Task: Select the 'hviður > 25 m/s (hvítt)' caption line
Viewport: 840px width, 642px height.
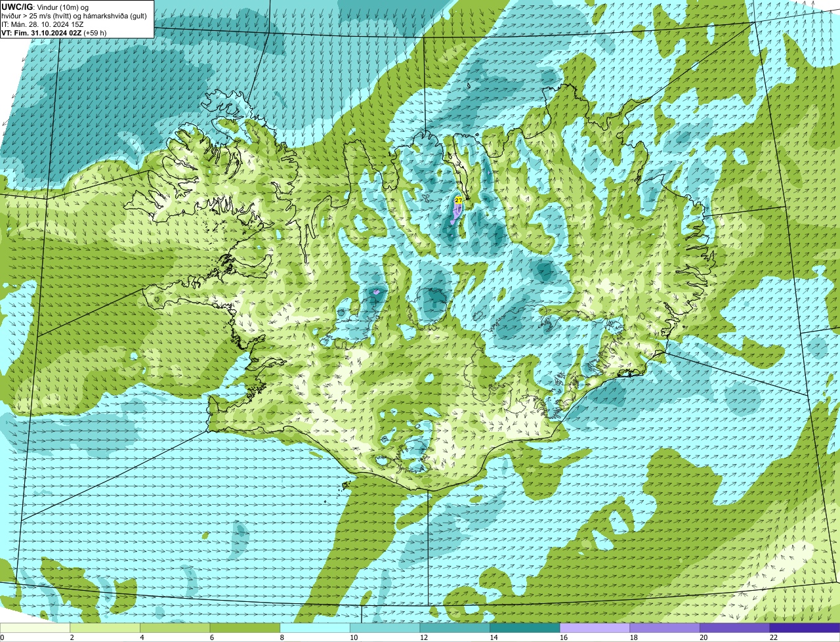Action: (x=74, y=16)
